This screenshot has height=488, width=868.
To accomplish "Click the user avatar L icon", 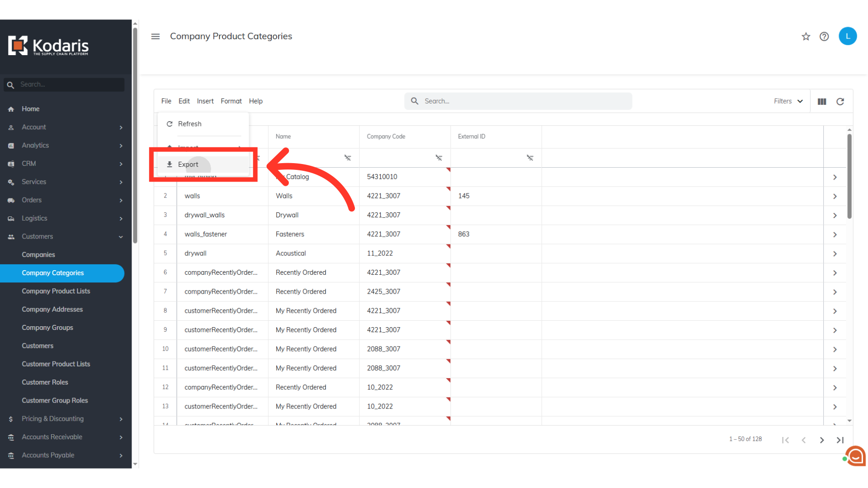I will click(848, 36).
